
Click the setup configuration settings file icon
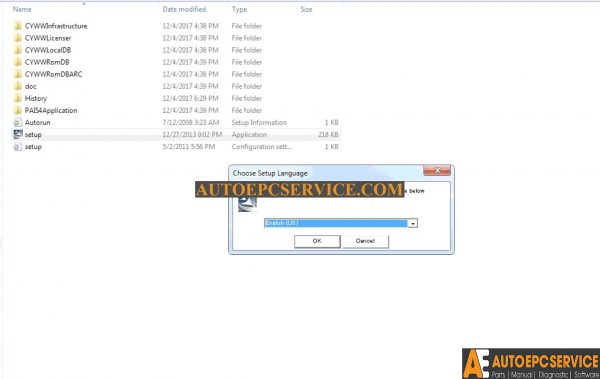(18, 147)
